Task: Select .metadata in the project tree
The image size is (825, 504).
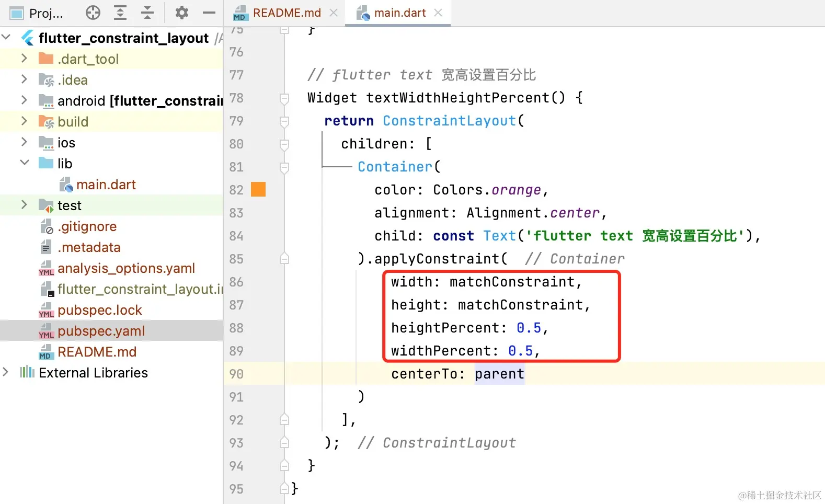Action: click(x=89, y=247)
